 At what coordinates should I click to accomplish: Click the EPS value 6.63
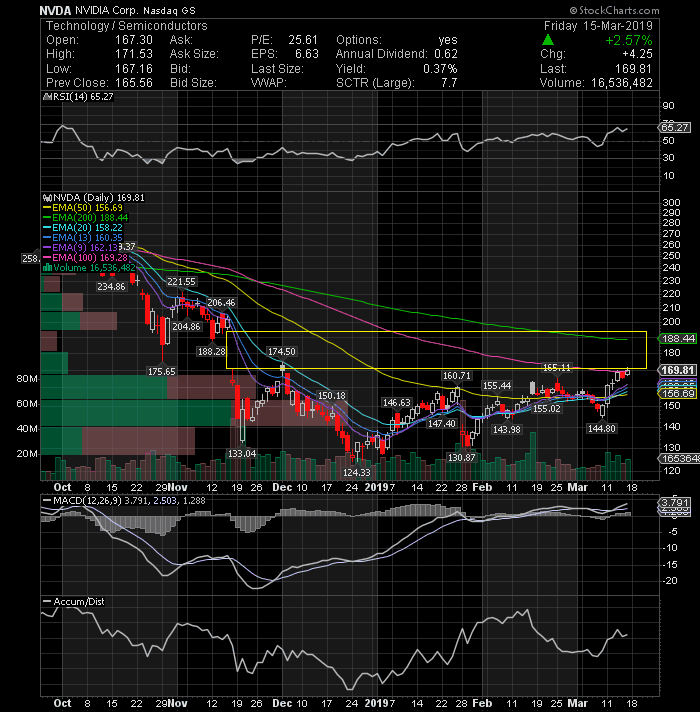coord(307,54)
